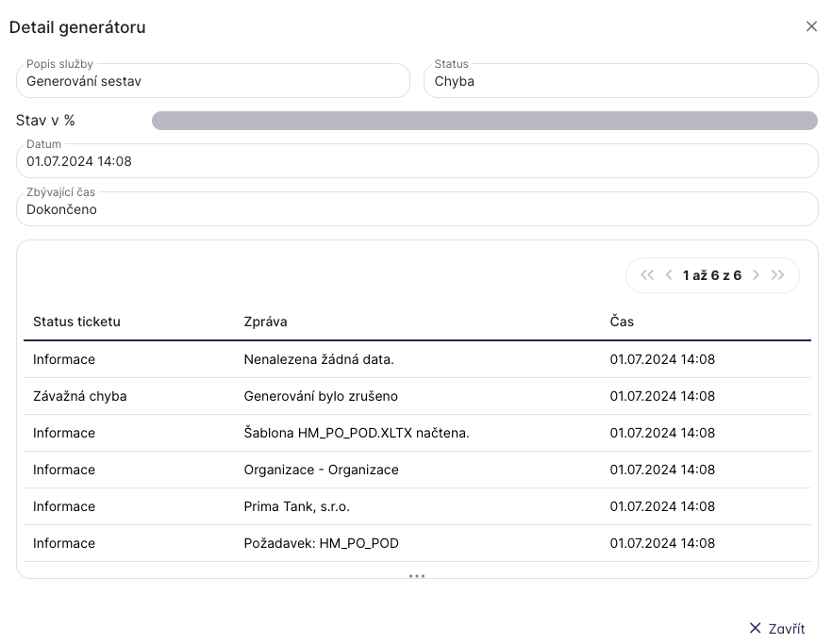
Task: Select the Prima Tank, s.r.o. row
Action: point(416,506)
